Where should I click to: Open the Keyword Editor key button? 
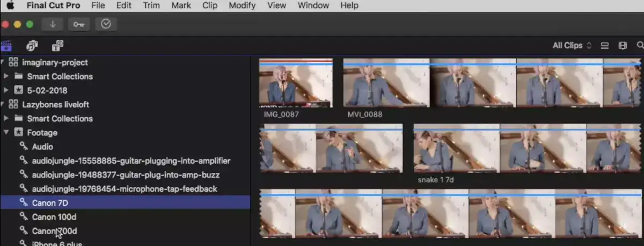79,24
